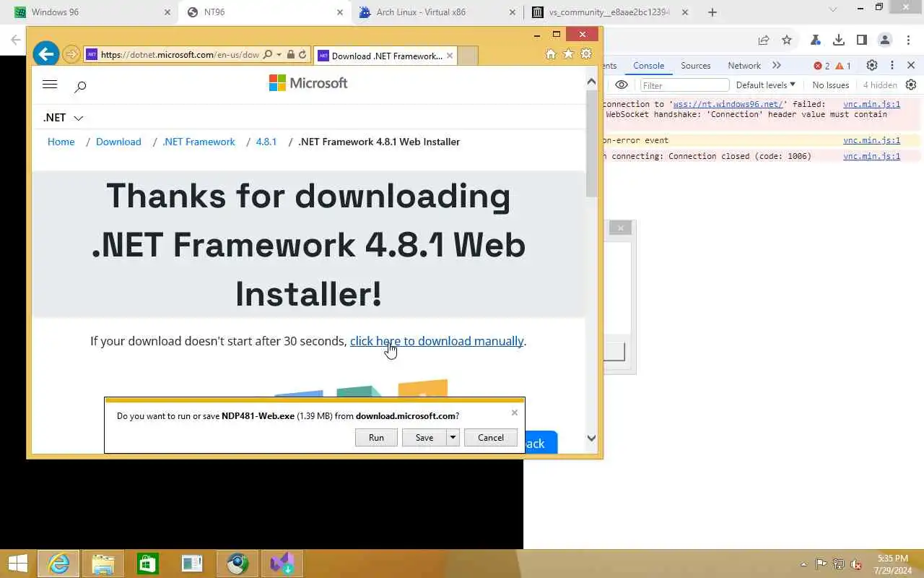Click Internet Explorer taskbar icon
The image size is (924, 578).
58,564
